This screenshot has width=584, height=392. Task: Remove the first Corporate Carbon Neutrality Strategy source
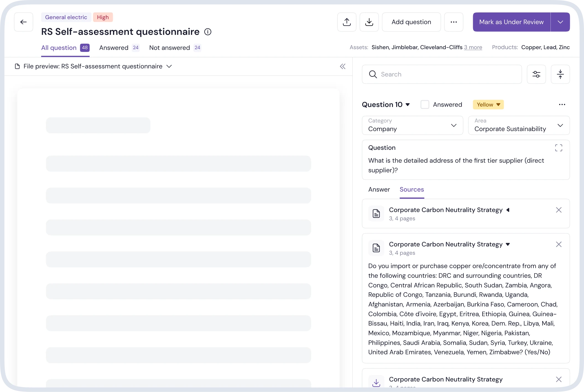tap(559, 210)
